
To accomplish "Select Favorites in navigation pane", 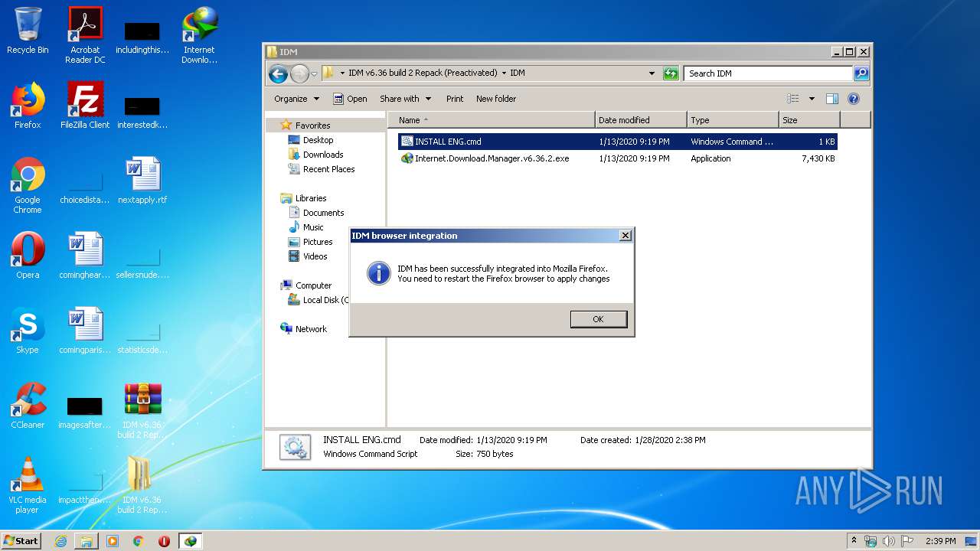I will pyautogui.click(x=312, y=126).
